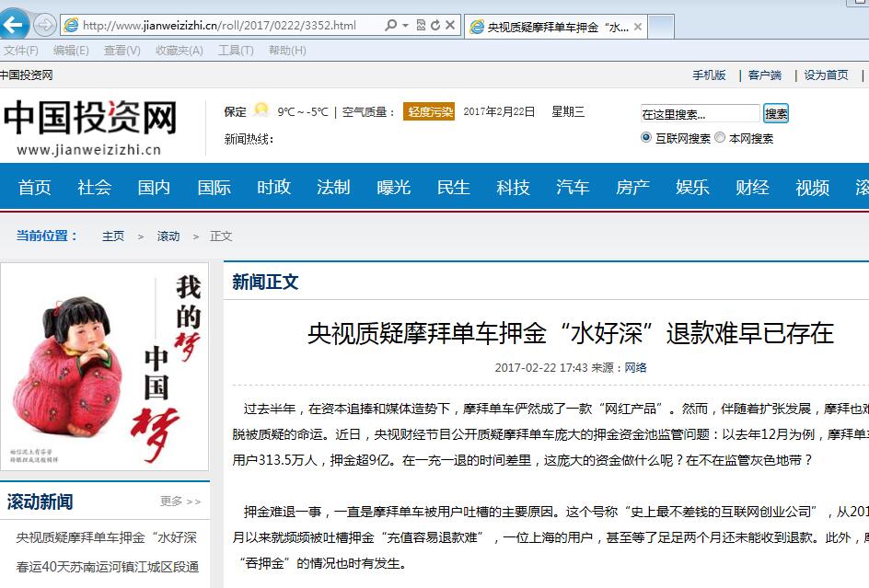Toggle the compatibility view icon

coord(421,25)
